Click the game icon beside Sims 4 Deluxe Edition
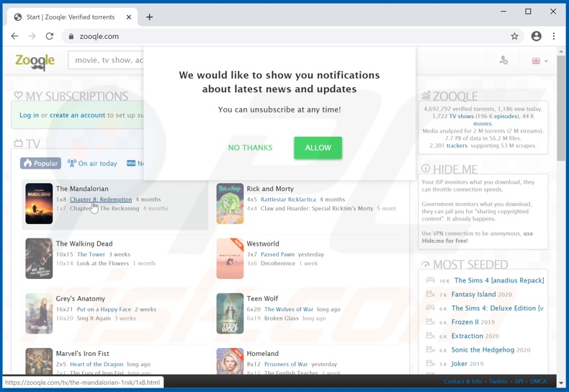The height and width of the screenshot is (392, 569). pyautogui.click(x=431, y=308)
